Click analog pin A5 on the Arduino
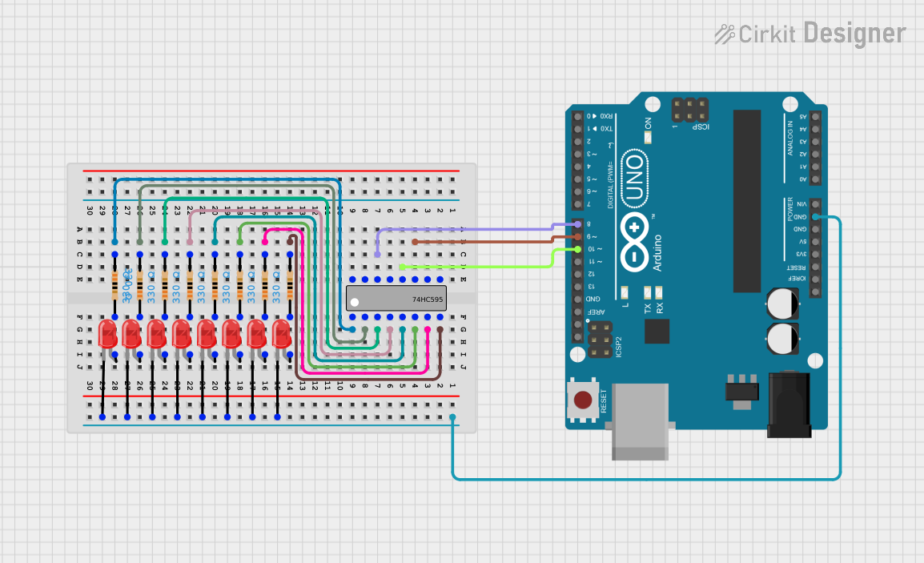The height and width of the screenshot is (563, 924). click(x=816, y=117)
